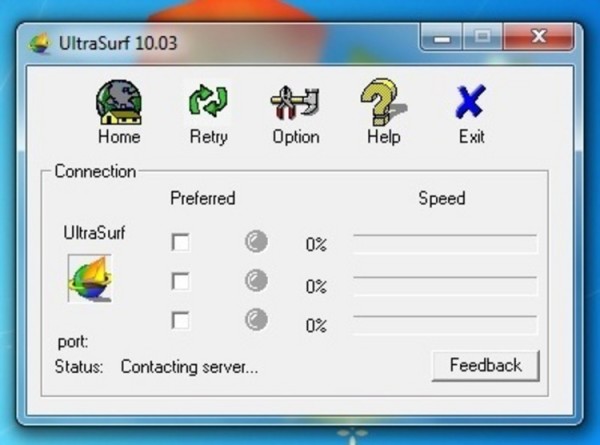Click the third row 0% value

pos(316,326)
